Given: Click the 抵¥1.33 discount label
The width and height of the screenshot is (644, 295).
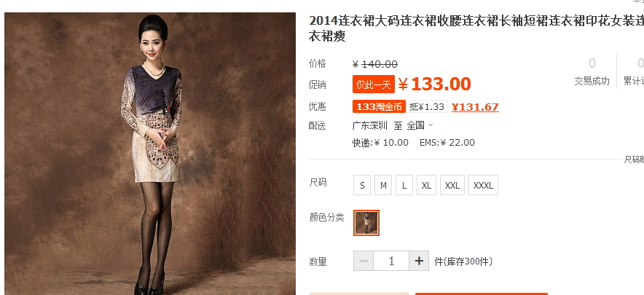Looking at the screenshot, I should coord(427,107).
